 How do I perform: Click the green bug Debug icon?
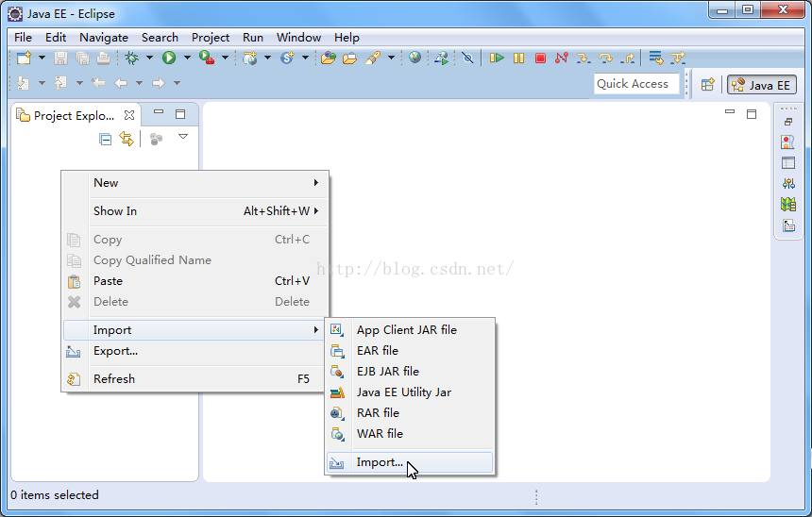pyautogui.click(x=132, y=58)
